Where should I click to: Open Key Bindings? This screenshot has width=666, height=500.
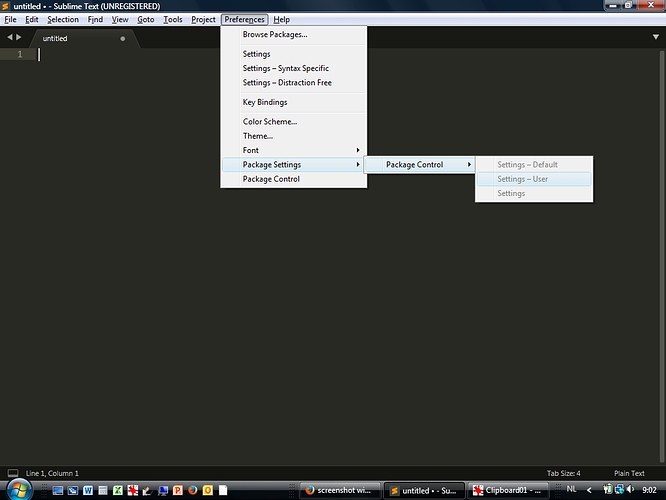point(294,102)
